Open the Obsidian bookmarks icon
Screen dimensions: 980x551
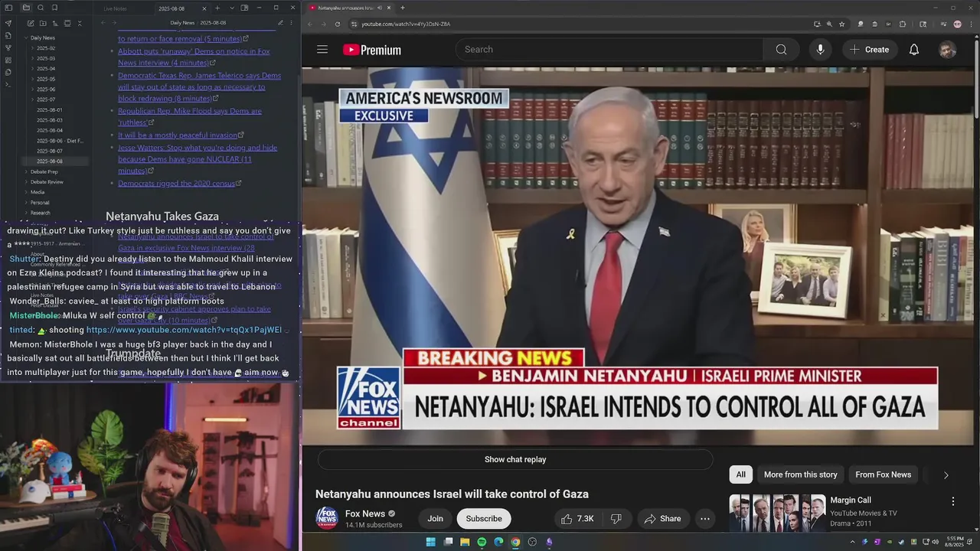(x=54, y=8)
